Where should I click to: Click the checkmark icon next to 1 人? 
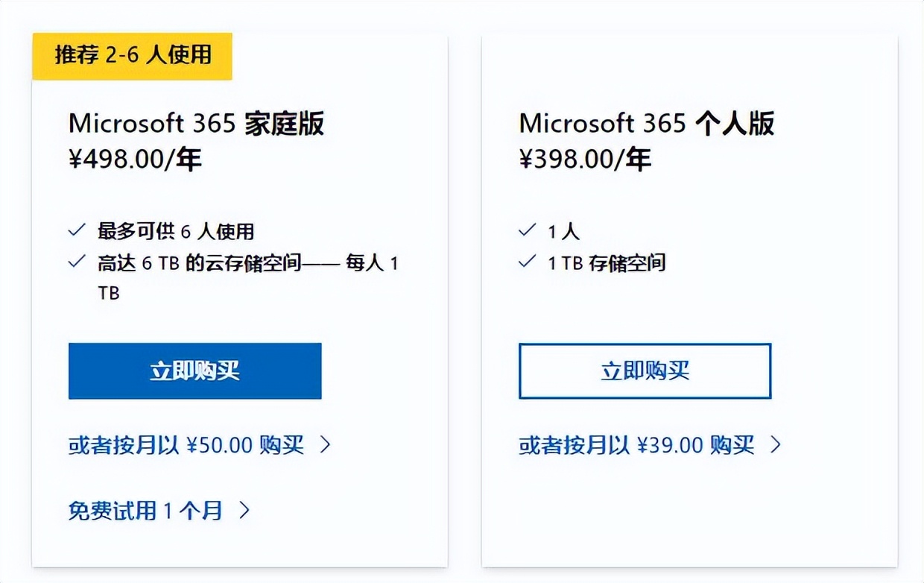pyautogui.click(x=527, y=231)
